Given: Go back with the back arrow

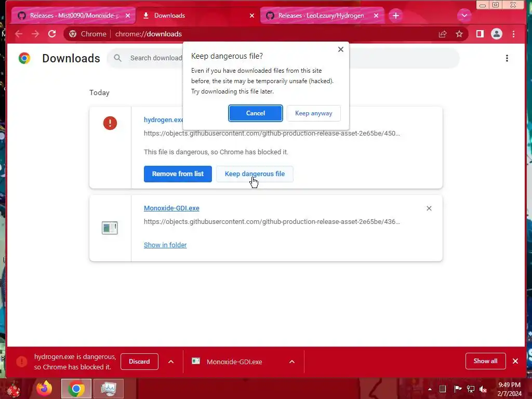Looking at the screenshot, I should click(x=19, y=34).
